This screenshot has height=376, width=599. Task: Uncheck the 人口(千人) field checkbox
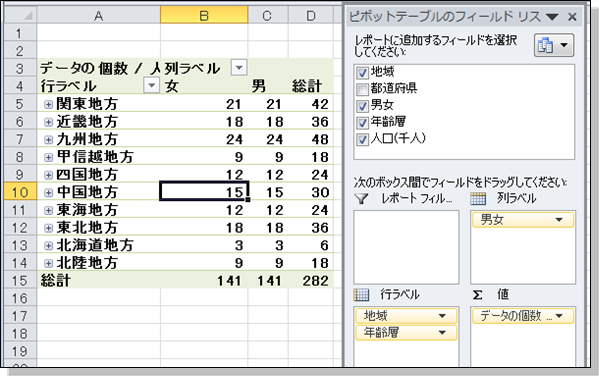pos(362,139)
